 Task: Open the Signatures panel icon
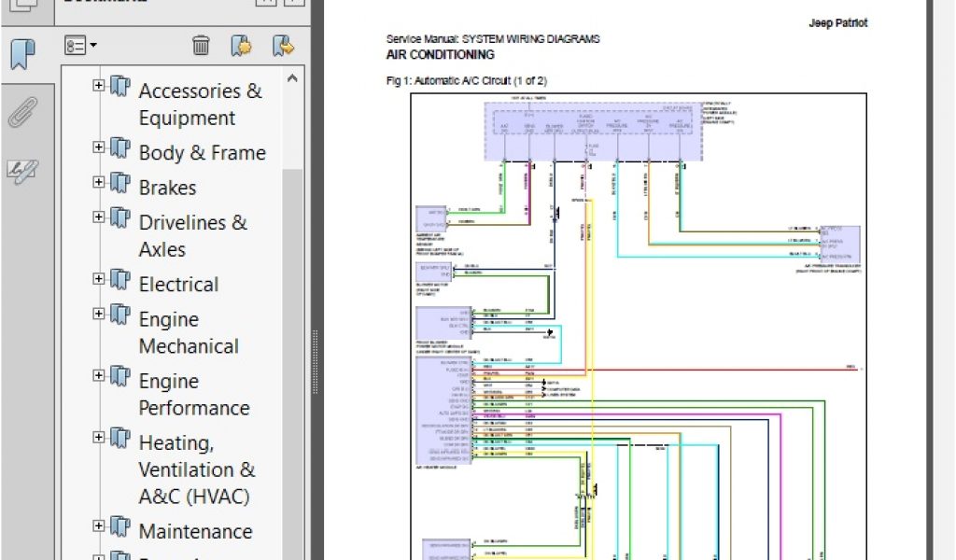click(x=22, y=170)
